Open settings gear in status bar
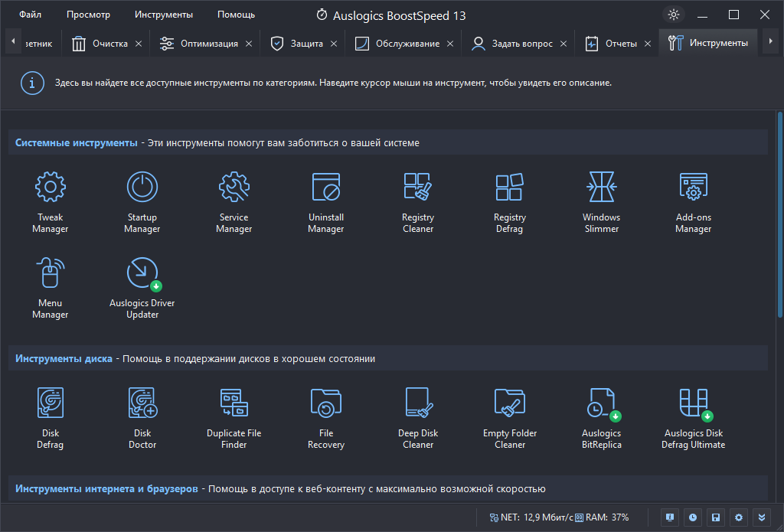Image resolution: width=784 pixels, height=532 pixels. coord(739,517)
